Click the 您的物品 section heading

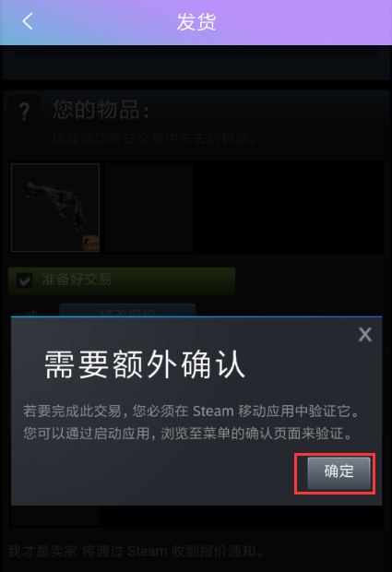coord(101,110)
